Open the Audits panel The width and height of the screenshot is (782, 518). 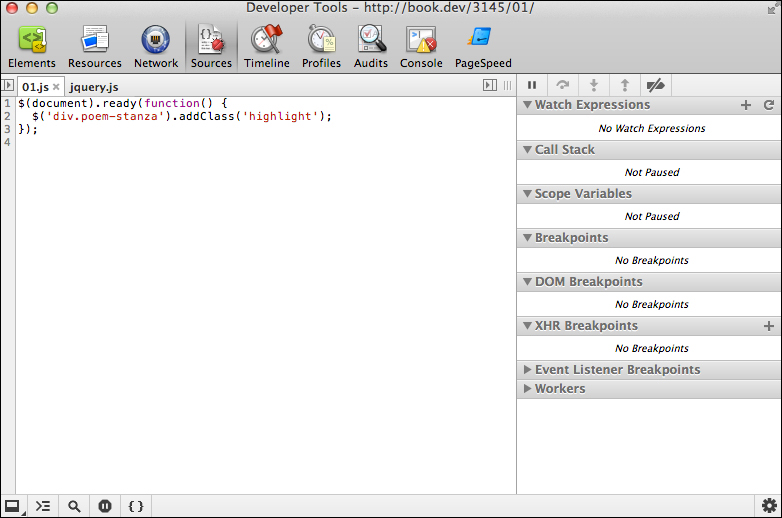[x=371, y=47]
